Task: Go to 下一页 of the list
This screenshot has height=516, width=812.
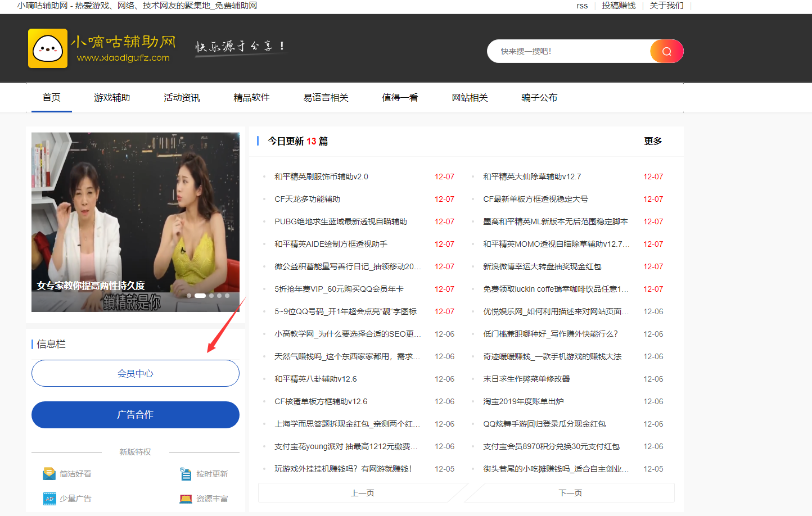Action: click(x=570, y=493)
